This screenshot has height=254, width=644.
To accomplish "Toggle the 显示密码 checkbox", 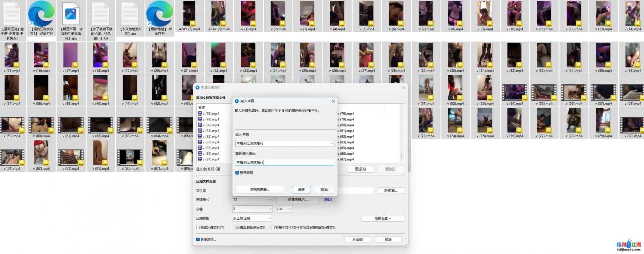I will click(237, 173).
